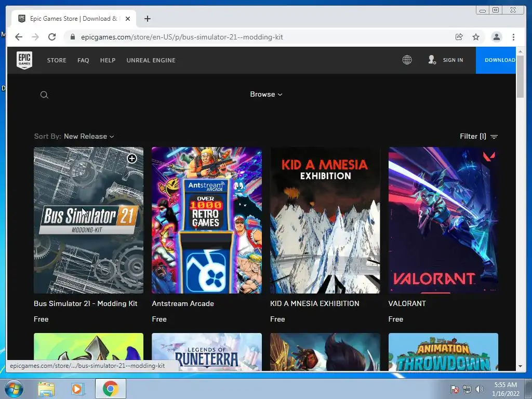
Task: Click the network tray icon
Action: (467, 389)
